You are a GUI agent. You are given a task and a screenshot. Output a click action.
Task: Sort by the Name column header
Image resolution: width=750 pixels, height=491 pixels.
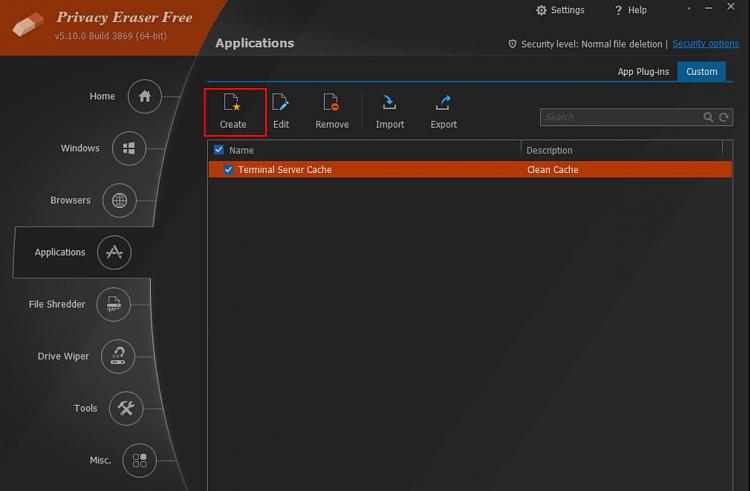(241, 150)
